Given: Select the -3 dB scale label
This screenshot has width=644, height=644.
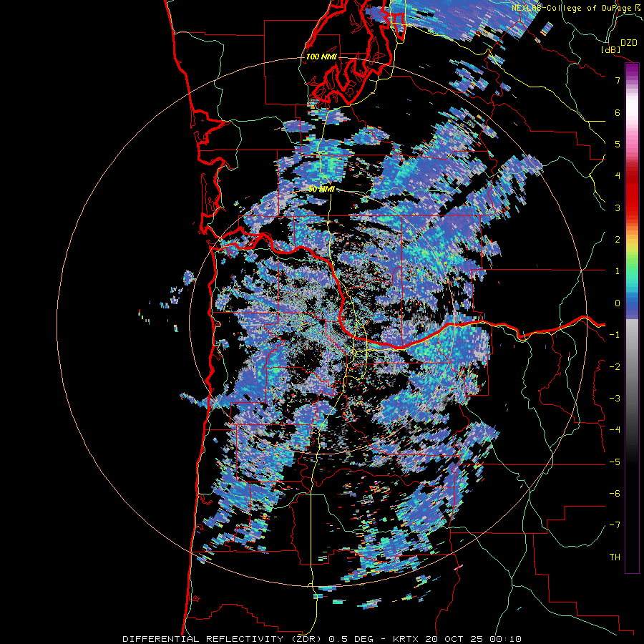Looking at the screenshot, I should point(615,399).
